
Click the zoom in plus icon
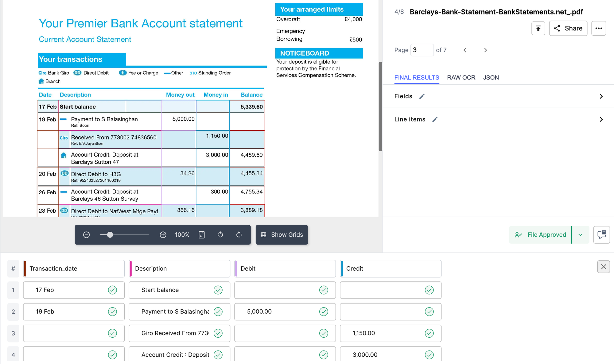[x=163, y=234]
